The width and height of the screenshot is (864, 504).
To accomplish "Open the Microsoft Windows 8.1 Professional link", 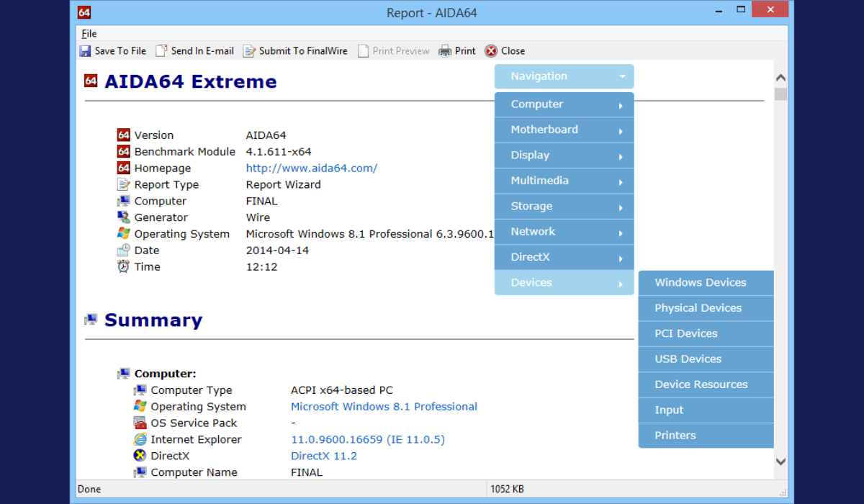I will (x=384, y=406).
